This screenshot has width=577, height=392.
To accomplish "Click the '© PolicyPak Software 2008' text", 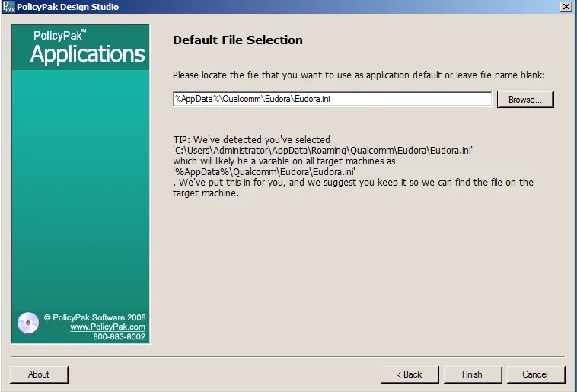I will [x=95, y=317].
